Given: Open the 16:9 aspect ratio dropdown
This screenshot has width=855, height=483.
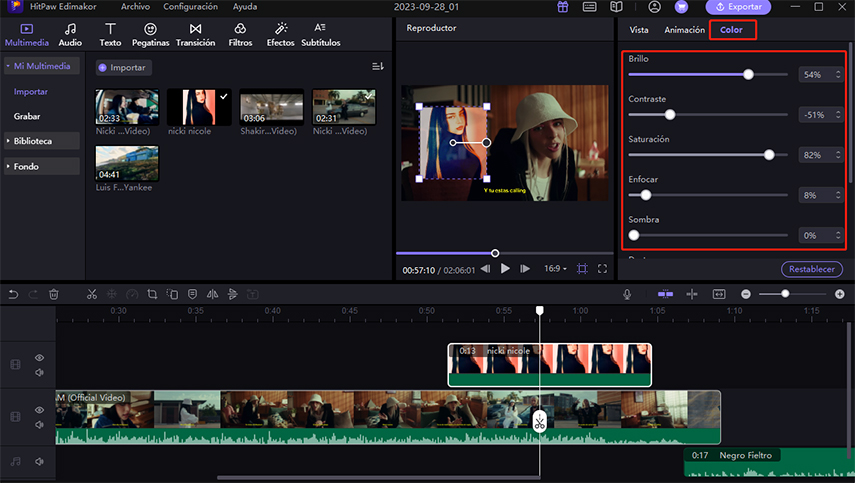Looking at the screenshot, I should (x=555, y=269).
